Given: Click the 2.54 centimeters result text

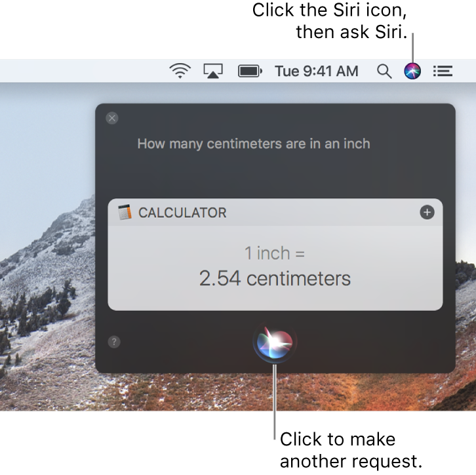Looking at the screenshot, I should pyautogui.click(x=275, y=278).
